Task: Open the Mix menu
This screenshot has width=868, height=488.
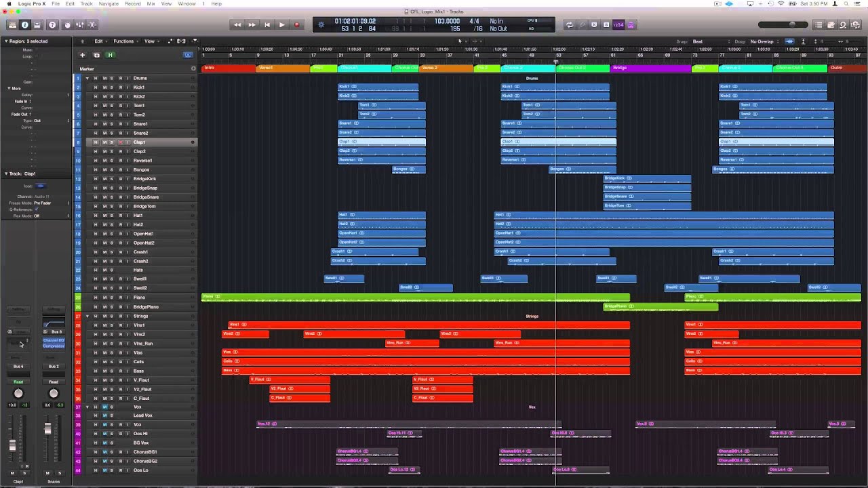Action: click(x=151, y=3)
